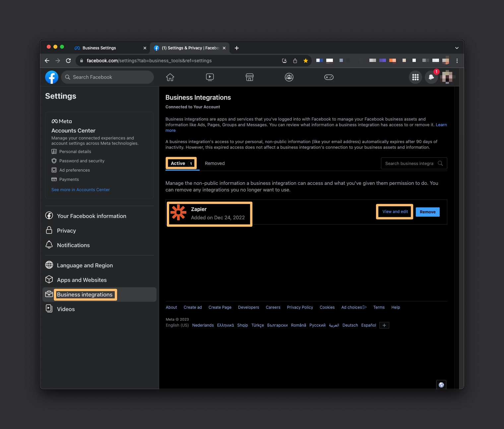Open See more in Accounts Center
504x429 pixels.
[x=81, y=190]
